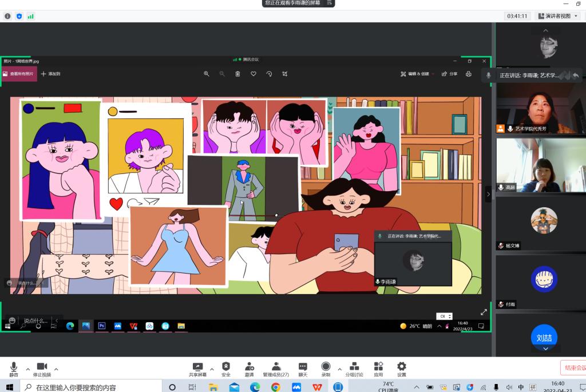Viewport: 586px width, 392px height.
Task: Collapse the participant video sidebar arrow
Action: point(488,195)
